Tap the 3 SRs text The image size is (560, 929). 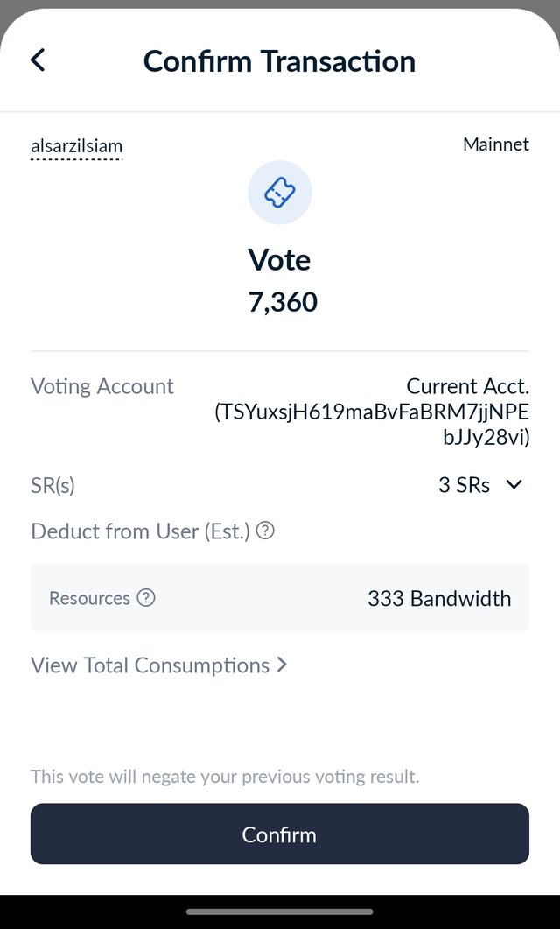point(464,485)
